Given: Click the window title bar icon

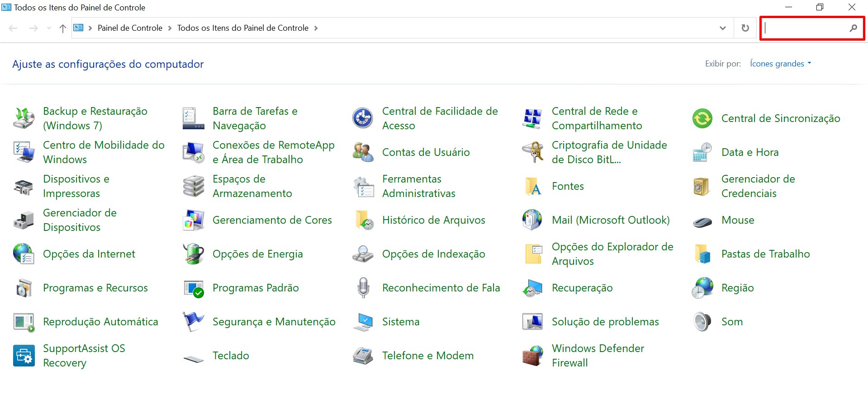Looking at the screenshot, I should click(6, 7).
